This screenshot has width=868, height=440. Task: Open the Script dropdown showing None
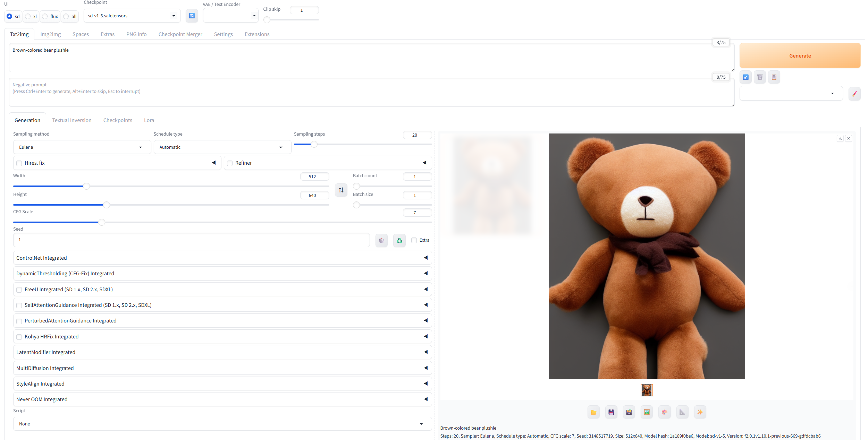pos(222,424)
